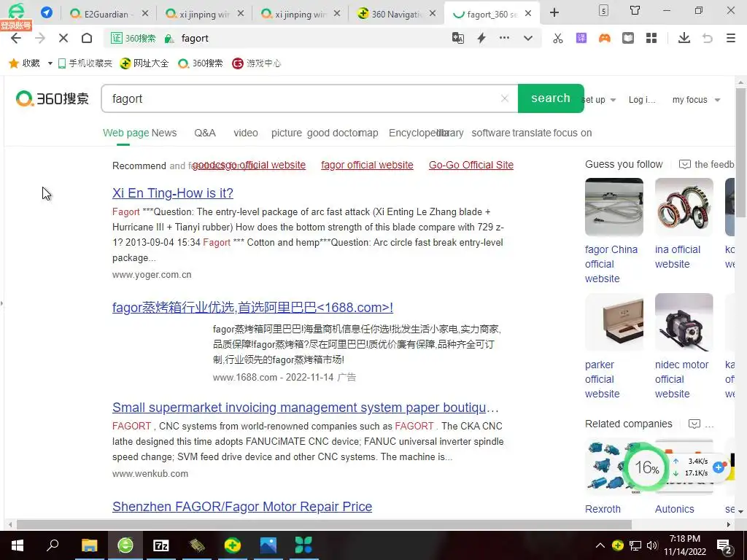Open a new browser tab
Screen dimensions: 747x560
pyautogui.click(x=554, y=13)
